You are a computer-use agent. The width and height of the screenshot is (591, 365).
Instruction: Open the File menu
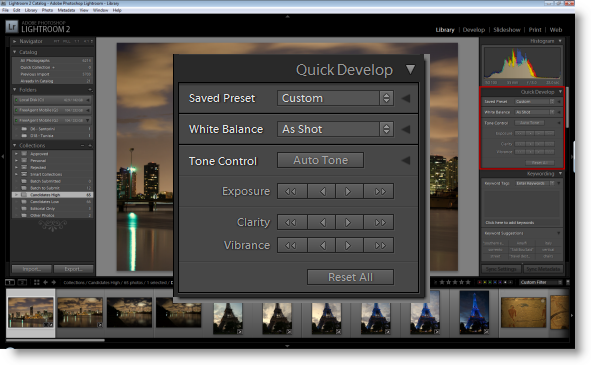6,10
